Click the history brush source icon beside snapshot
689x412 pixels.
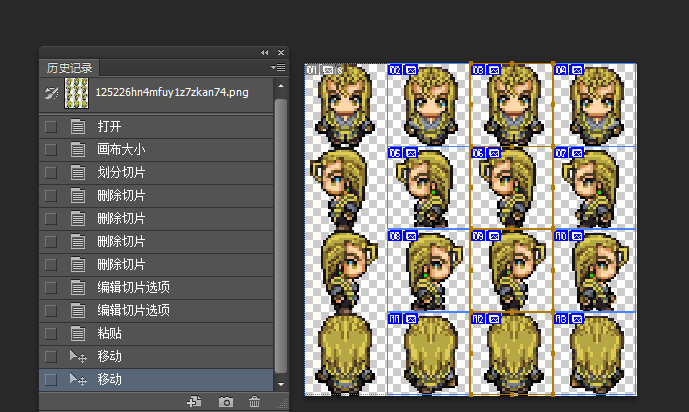pos(51,93)
